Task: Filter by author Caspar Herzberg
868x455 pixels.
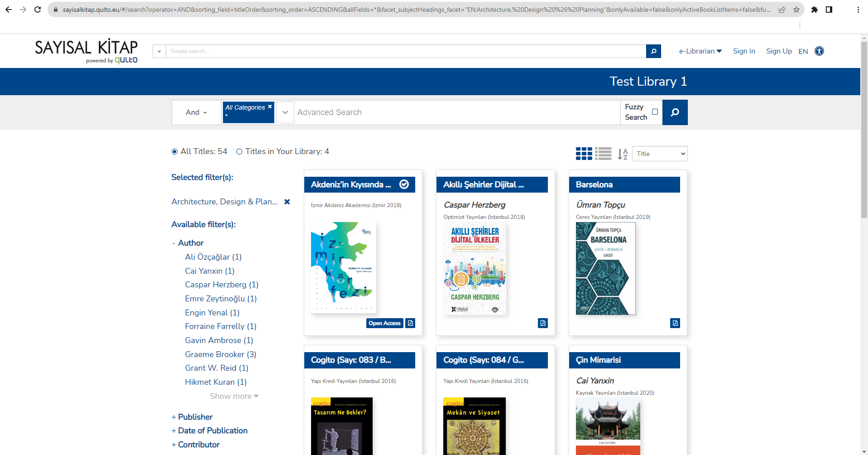Action: (221, 285)
